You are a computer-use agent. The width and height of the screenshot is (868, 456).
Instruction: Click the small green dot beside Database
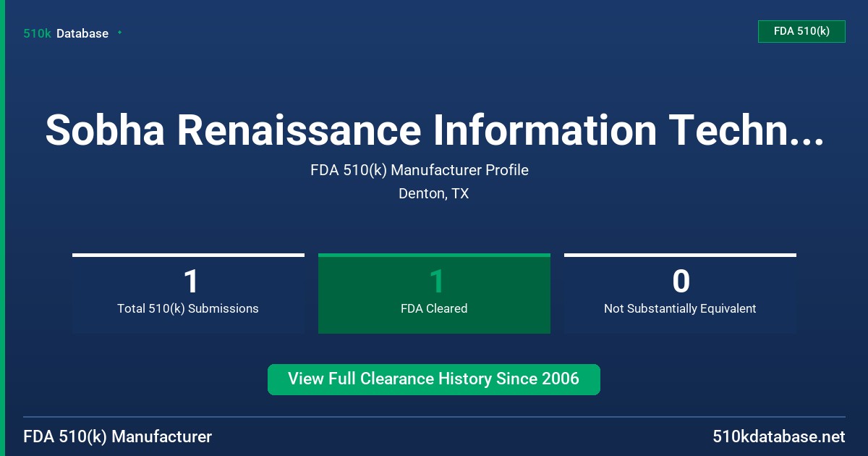point(119,33)
